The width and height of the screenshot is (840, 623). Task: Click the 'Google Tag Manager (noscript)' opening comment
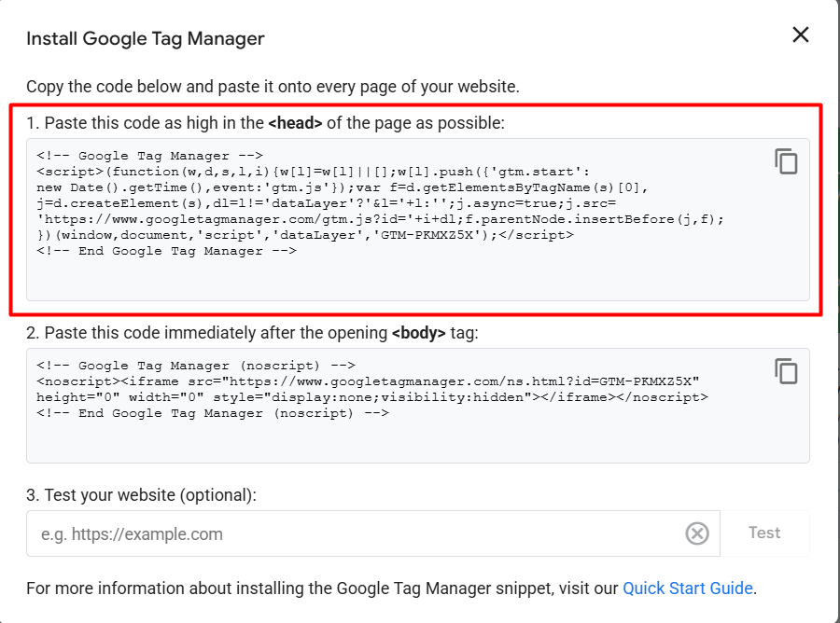click(196, 366)
